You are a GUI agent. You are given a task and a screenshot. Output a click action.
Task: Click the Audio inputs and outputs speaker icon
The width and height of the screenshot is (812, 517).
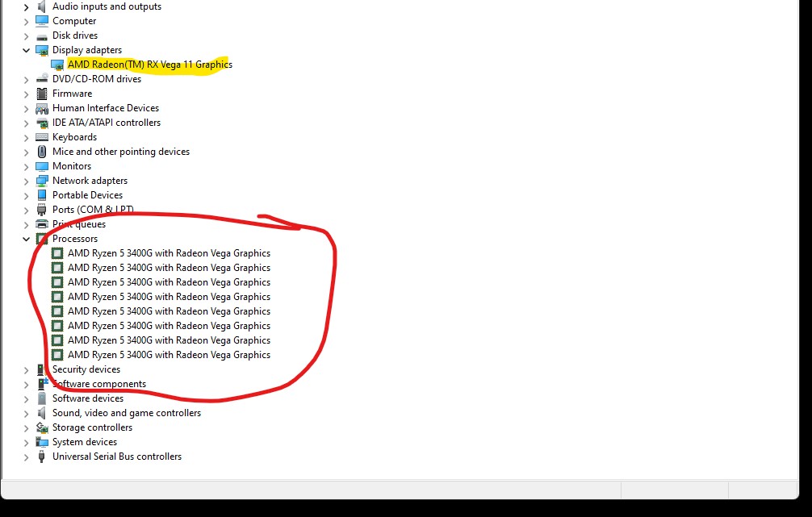click(x=42, y=6)
